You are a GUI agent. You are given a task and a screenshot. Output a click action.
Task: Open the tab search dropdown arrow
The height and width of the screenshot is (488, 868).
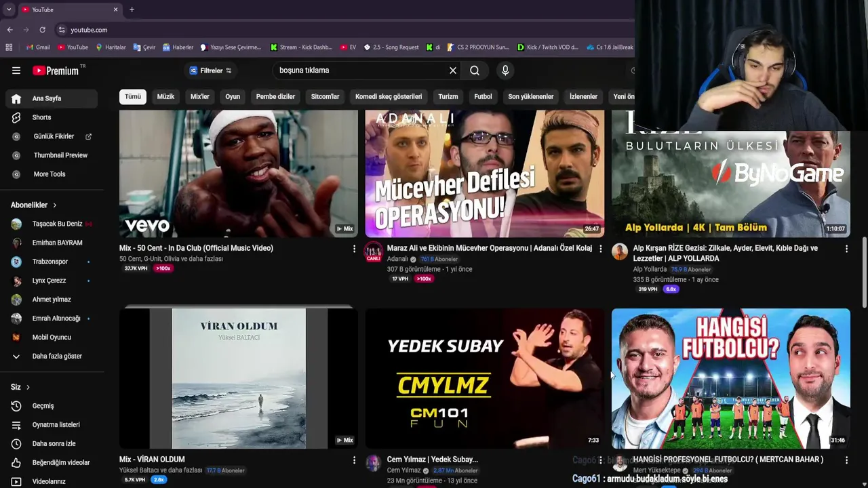[x=8, y=9]
